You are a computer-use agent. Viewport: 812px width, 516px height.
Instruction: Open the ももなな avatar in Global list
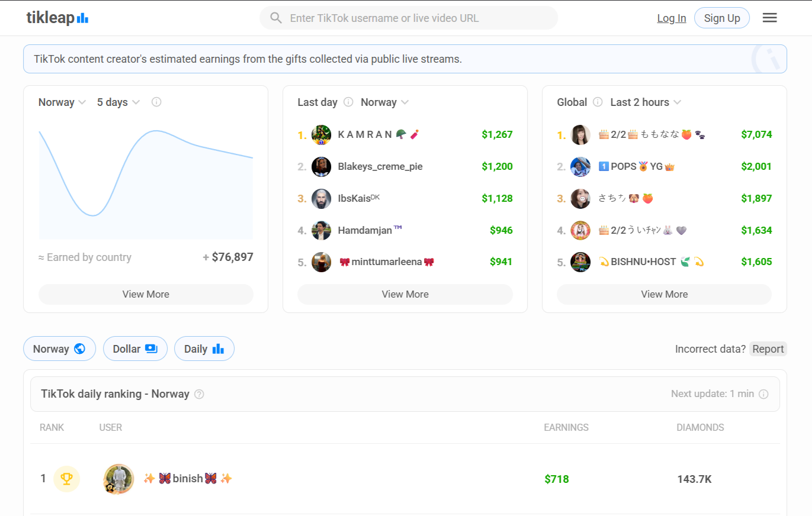point(580,135)
